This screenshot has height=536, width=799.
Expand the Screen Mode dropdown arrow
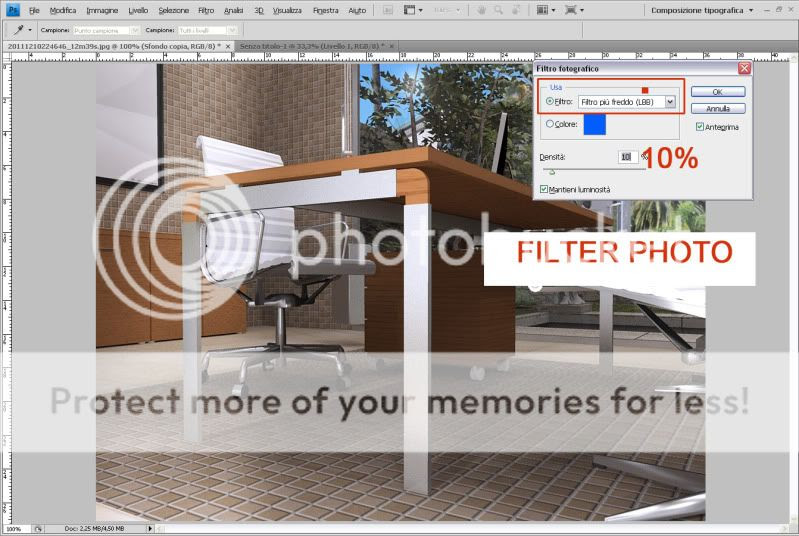pyautogui.click(x=581, y=10)
